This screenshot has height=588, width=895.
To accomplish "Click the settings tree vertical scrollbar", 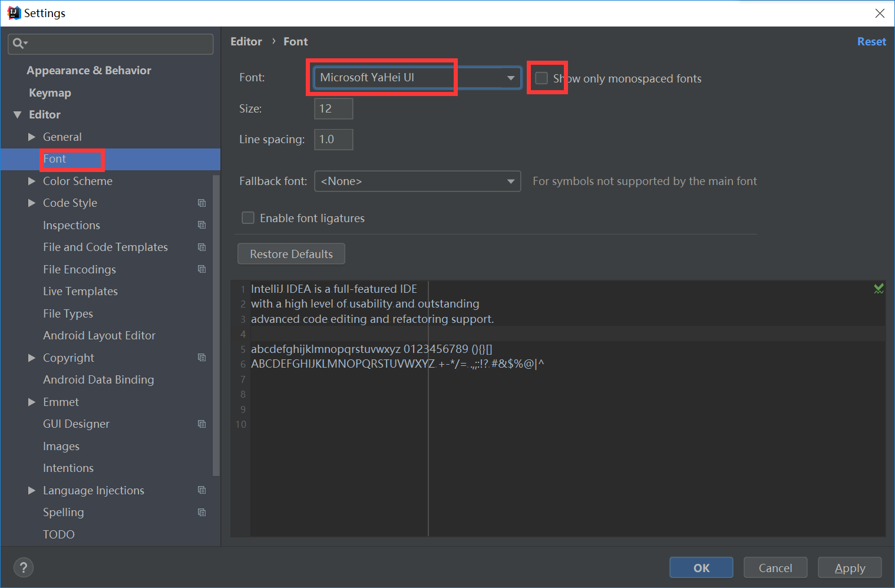I will 216,324.
